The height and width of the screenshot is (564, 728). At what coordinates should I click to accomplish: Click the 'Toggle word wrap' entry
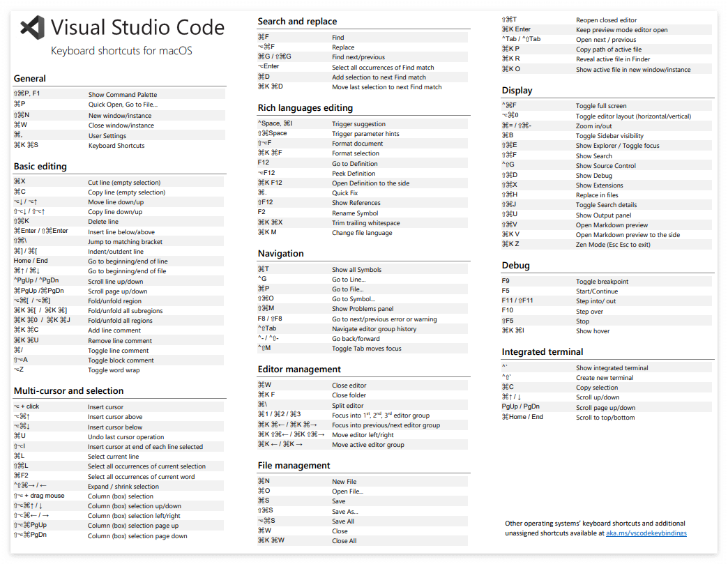[114, 370]
